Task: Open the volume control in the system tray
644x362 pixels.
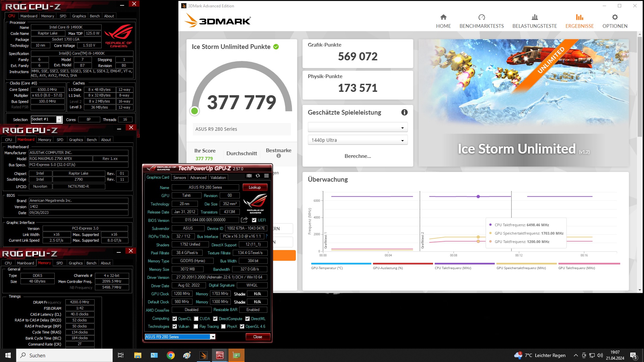Action: [x=600, y=355]
